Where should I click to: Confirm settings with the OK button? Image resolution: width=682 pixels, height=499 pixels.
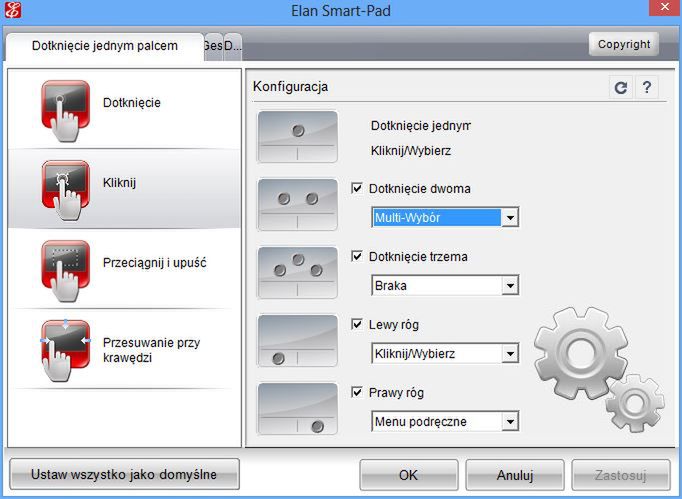pos(408,475)
